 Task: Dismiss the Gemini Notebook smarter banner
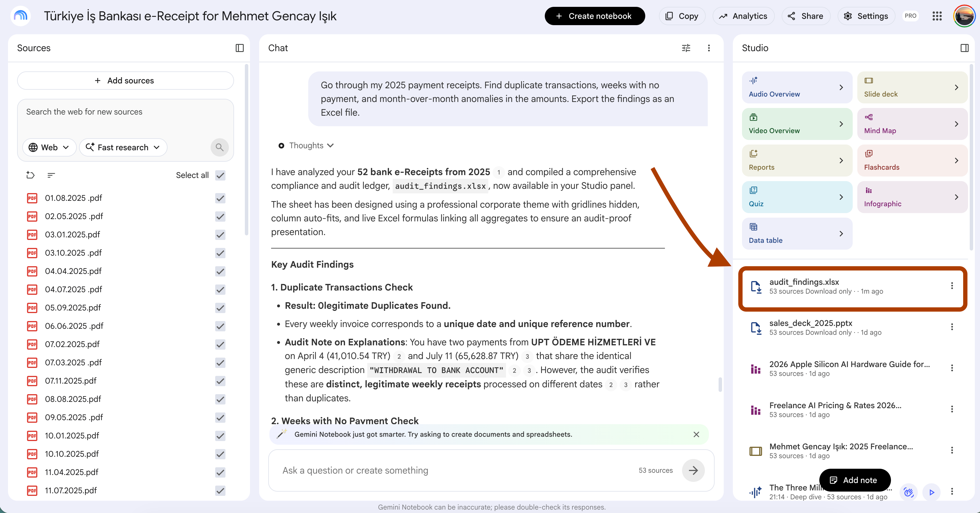696,434
